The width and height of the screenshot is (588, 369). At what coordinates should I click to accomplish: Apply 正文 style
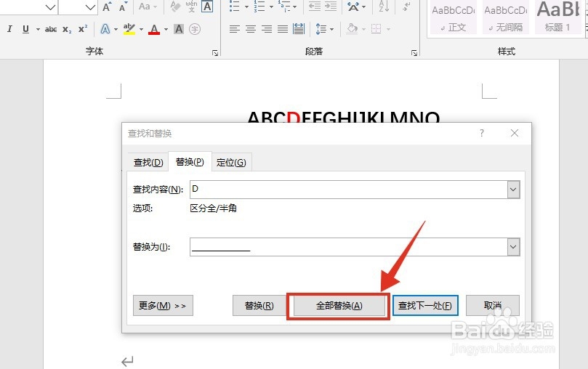454,17
